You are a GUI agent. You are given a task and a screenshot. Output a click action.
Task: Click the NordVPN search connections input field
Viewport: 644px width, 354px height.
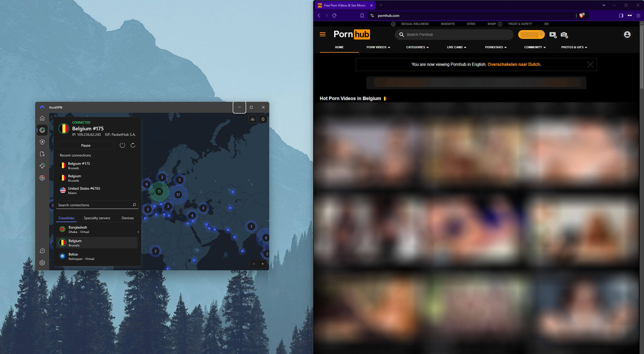(94, 205)
